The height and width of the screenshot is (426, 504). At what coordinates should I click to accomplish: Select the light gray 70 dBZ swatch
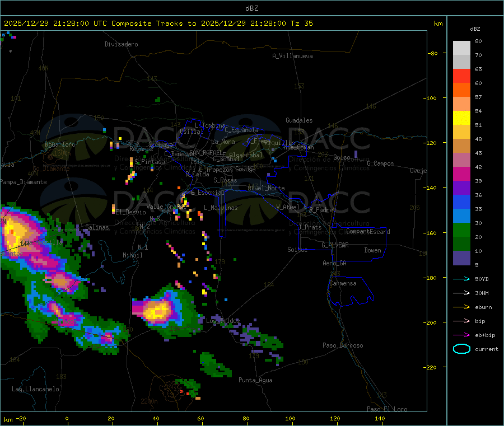[461, 48]
